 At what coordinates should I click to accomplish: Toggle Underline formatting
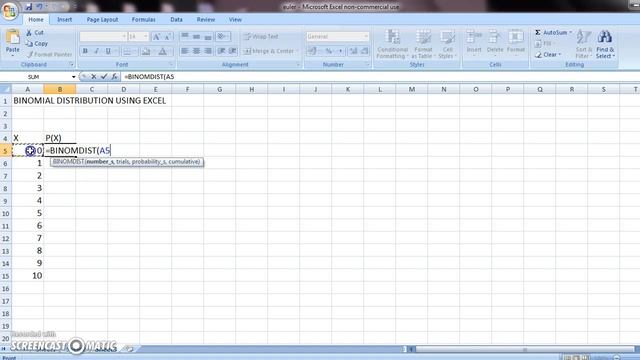click(x=108, y=51)
